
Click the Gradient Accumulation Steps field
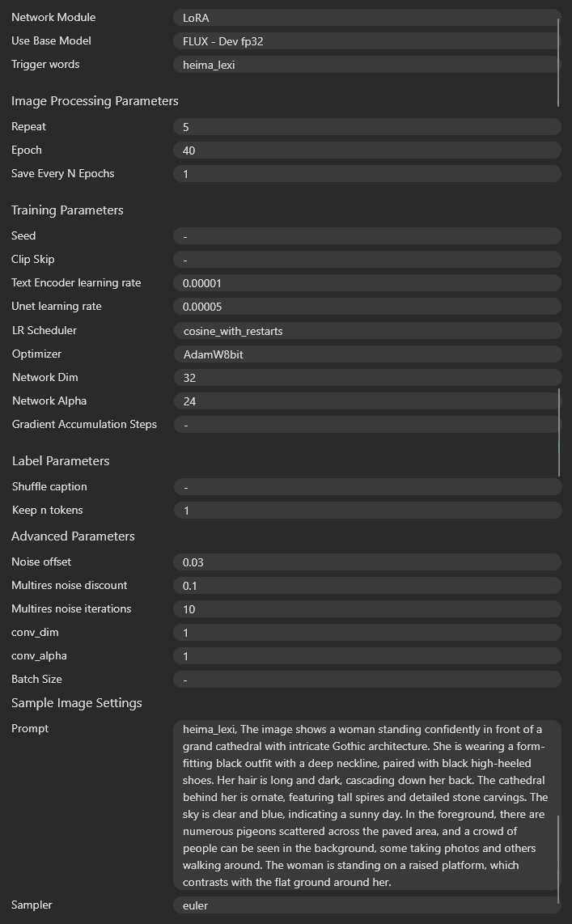tap(367, 425)
